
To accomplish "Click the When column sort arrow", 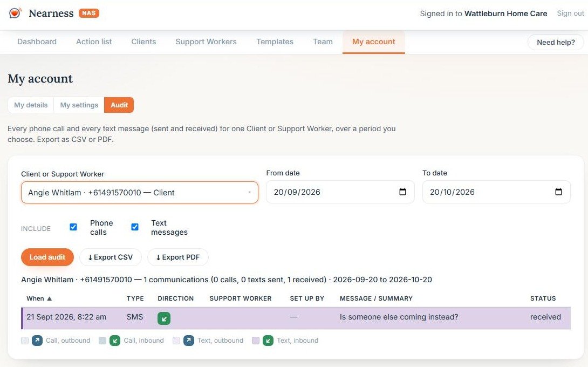I will click(49, 298).
